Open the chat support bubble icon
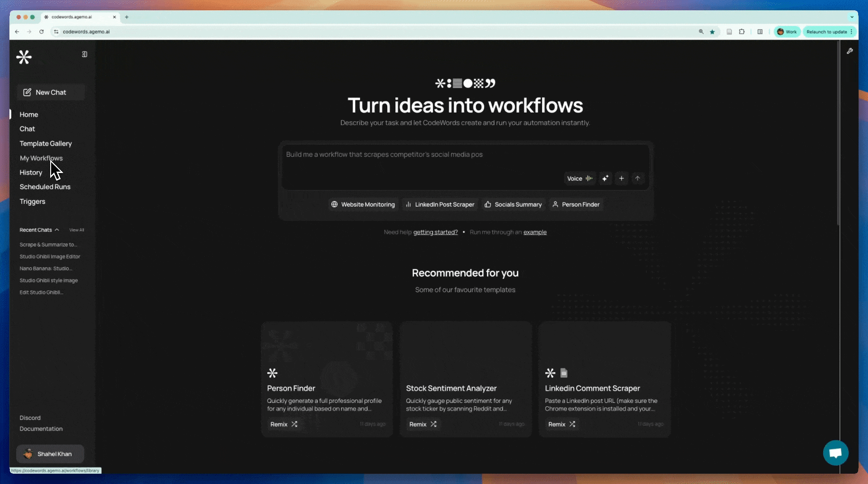868x484 pixels. [x=835, y=453]
